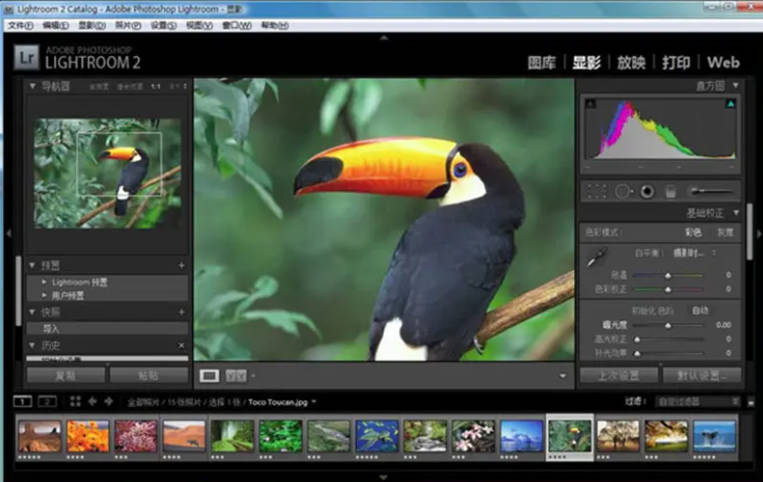Select the crop overlay tool icon

[x=597, y=190]
